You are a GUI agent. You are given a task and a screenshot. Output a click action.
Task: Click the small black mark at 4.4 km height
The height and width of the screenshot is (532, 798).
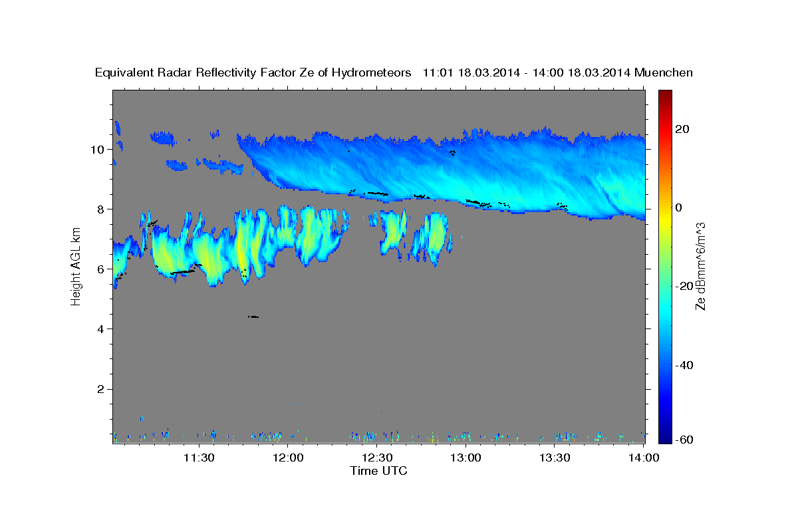pyautogui.click(x=253, y=317)
